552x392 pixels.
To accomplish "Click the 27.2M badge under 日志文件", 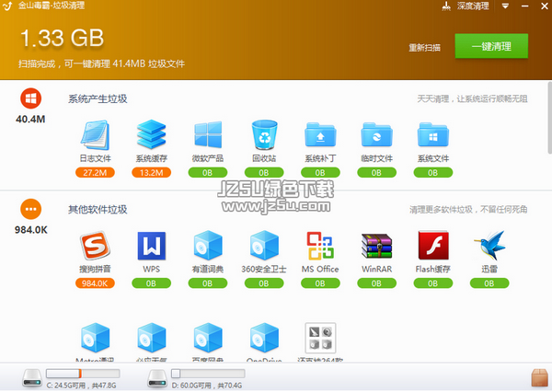I will [x=95, y=173].
